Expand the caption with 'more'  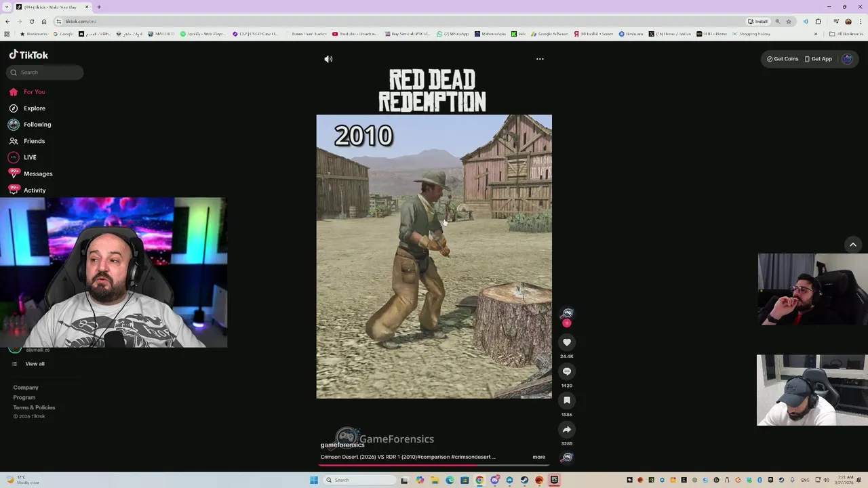[x=538, y=457]
